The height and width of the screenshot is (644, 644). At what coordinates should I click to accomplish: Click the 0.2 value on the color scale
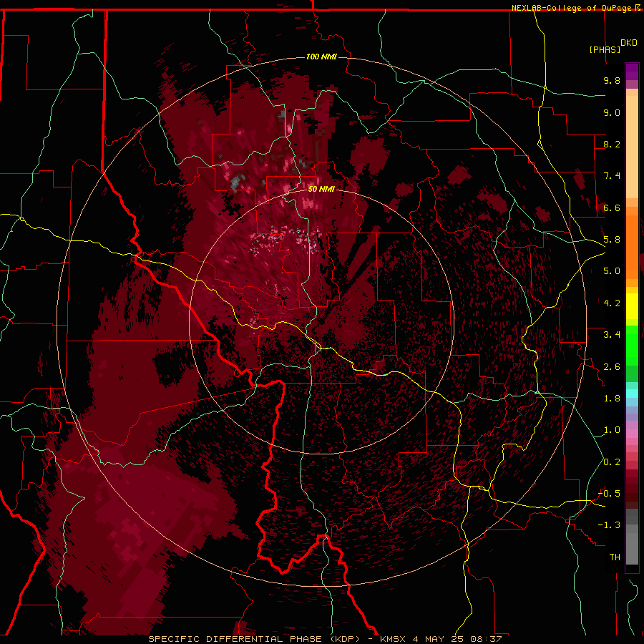tap(612, 462)
